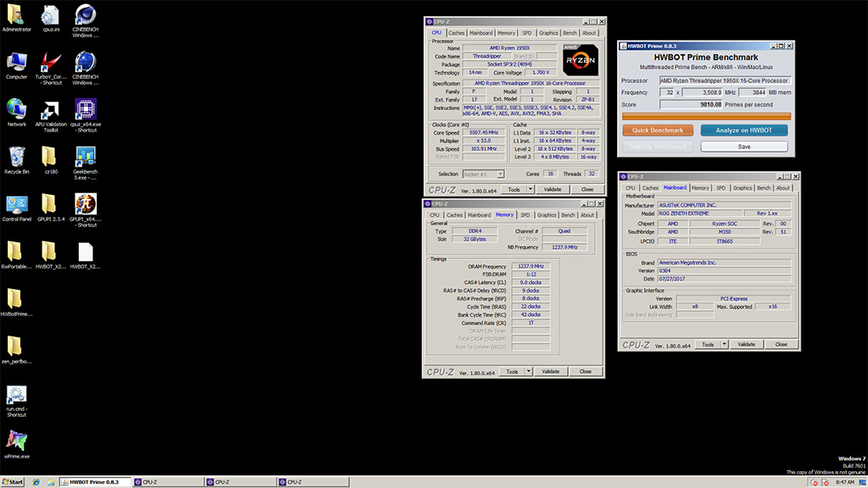The height and width of the screenshot is (488, 868).
Task: Select the Caches tab in top CPU-Z window
Action: tap(456, 33)
